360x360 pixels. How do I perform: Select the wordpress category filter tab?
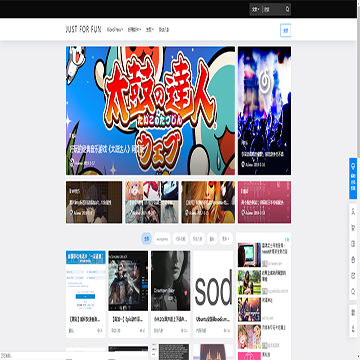[x=162, y=239]
